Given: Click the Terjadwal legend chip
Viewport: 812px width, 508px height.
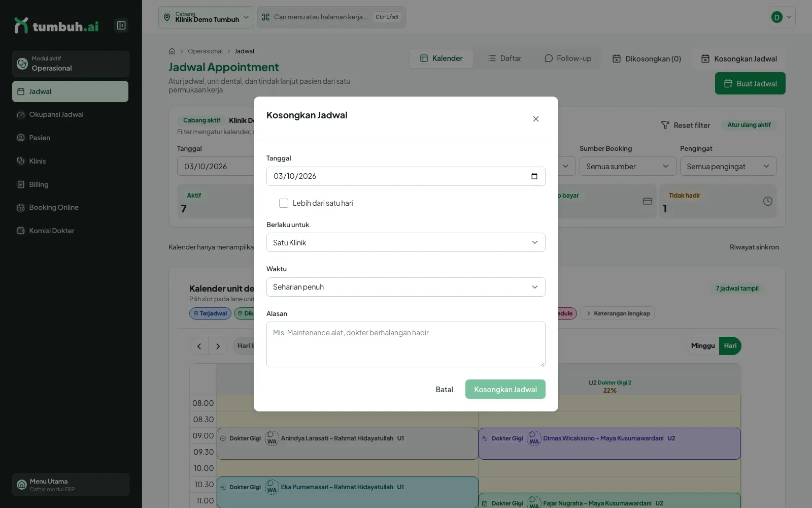Looking at the screenshot, I should coord(210,313).
